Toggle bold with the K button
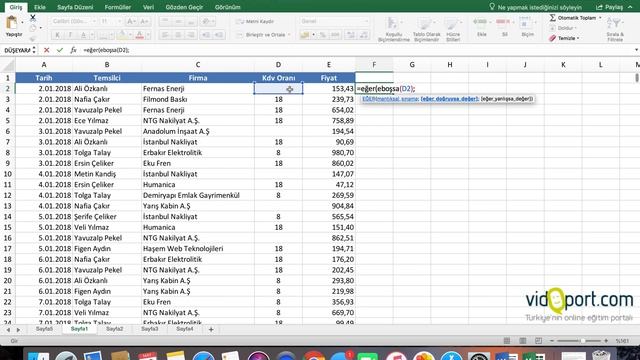Image resolution: width=640 pixels, height=360 pixels. (57, 35)
